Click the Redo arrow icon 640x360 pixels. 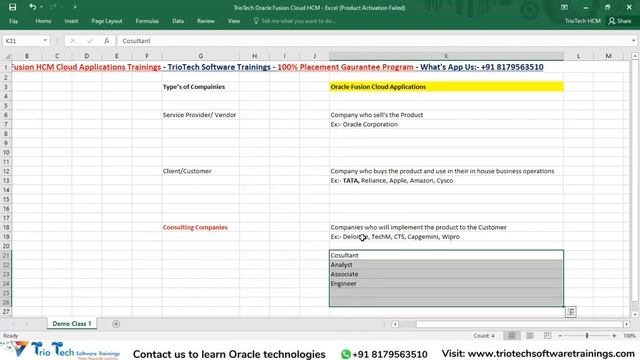pos(53,7)
